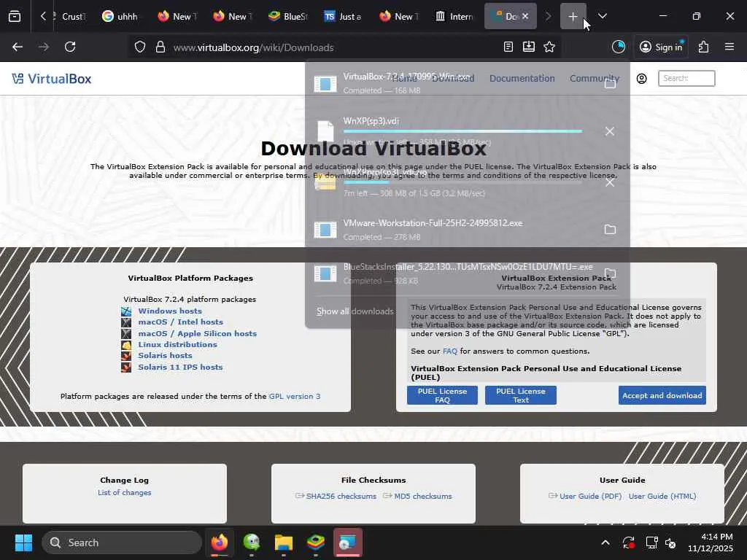The width and height of the screenshot is (747, 560).
Task: Open macOS / Intel hosts link
Action: [181, 322]
